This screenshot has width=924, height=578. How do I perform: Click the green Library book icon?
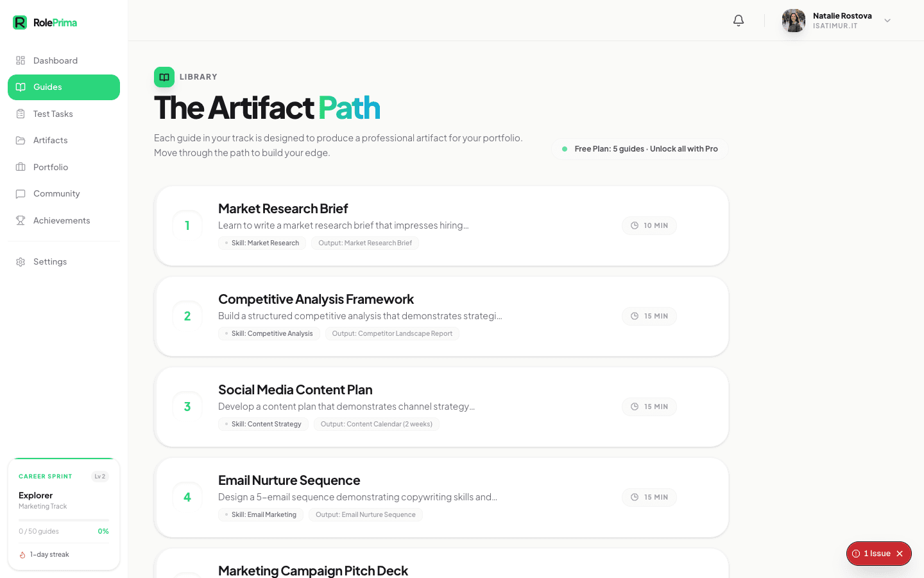point(164,77)
